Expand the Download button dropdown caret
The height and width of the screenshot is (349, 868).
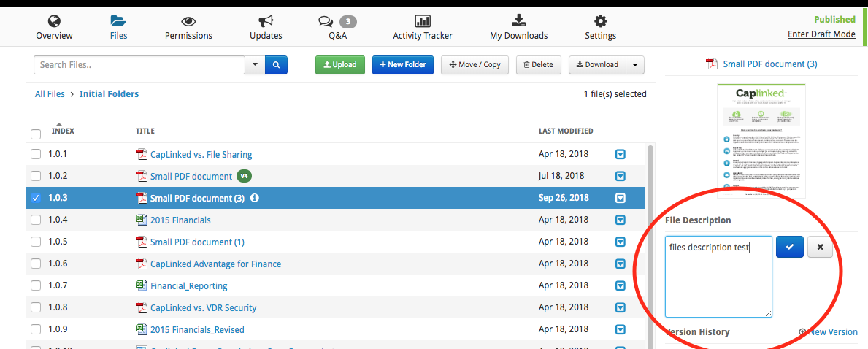point(634,65)
